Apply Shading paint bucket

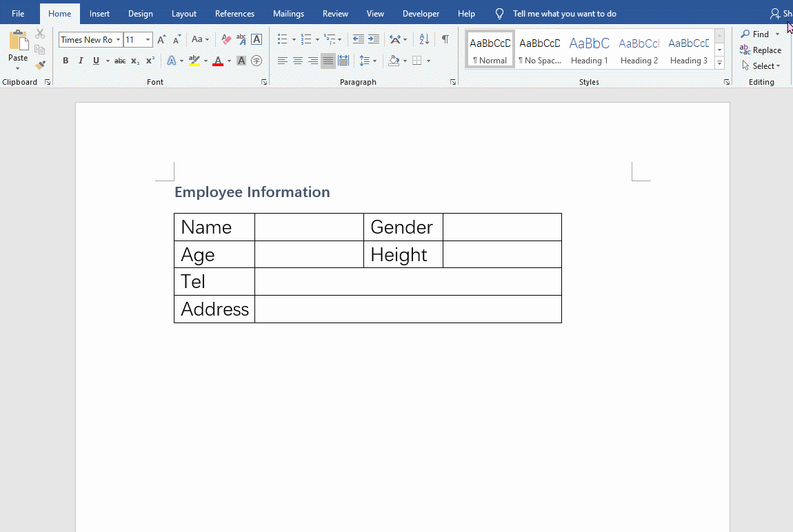(394, 61)
